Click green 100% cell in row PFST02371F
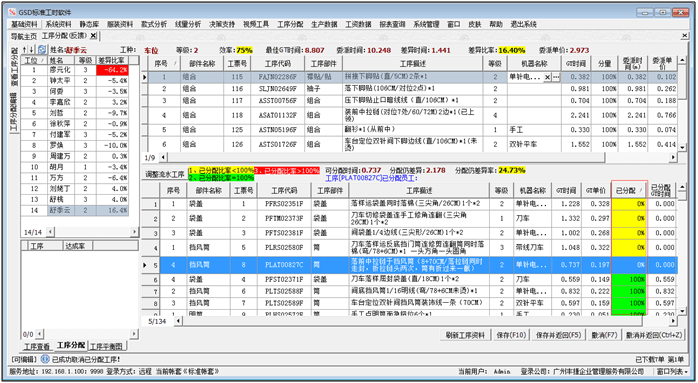The height and width of the screenshot is (383, 698). tap(629, 279)
